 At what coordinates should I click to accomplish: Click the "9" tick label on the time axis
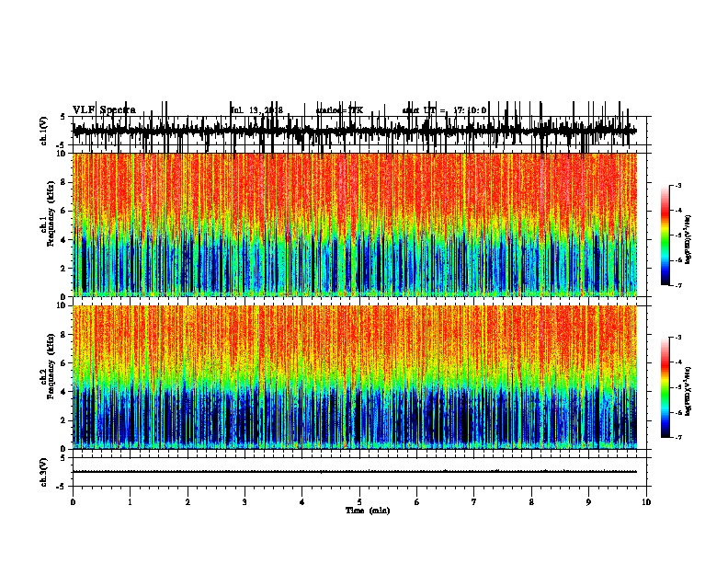click(x=588, y=502)
